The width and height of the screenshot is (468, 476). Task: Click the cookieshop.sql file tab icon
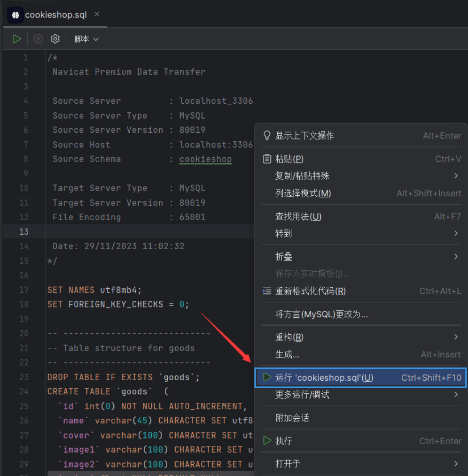pos(15,15)
